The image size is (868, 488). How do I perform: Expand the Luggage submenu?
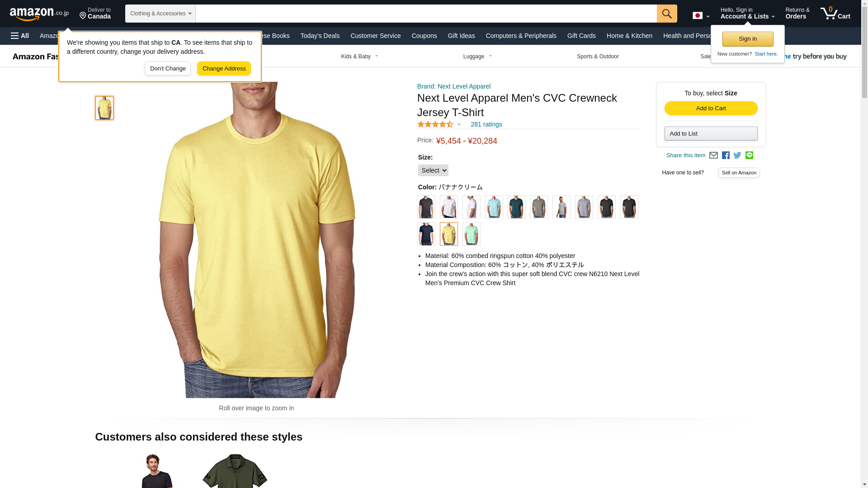[x=477, y=56]
